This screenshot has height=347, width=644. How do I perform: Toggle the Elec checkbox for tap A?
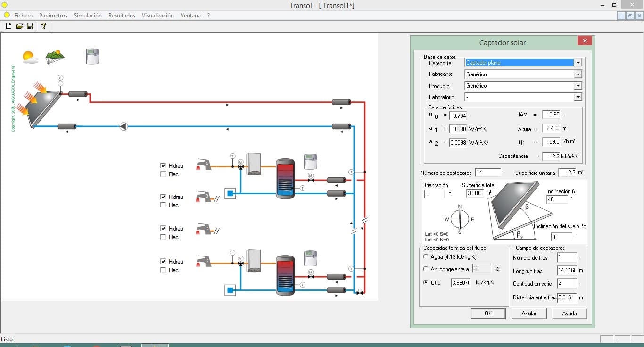point(163,174)
